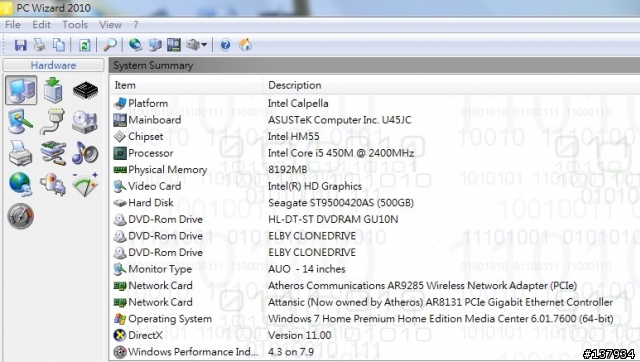Select the Processor chip icon in sidebar
The height and width of the screenshot is (362, 640).
(85, 90)
